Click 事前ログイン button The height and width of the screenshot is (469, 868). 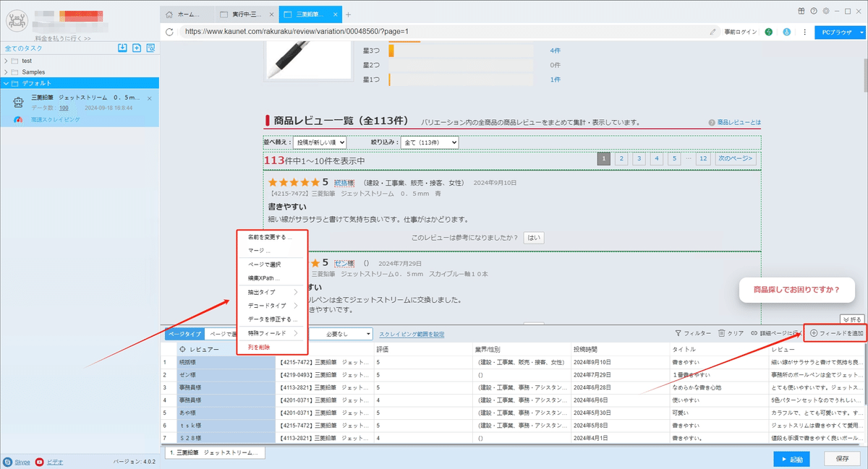(x=741, y=32)
